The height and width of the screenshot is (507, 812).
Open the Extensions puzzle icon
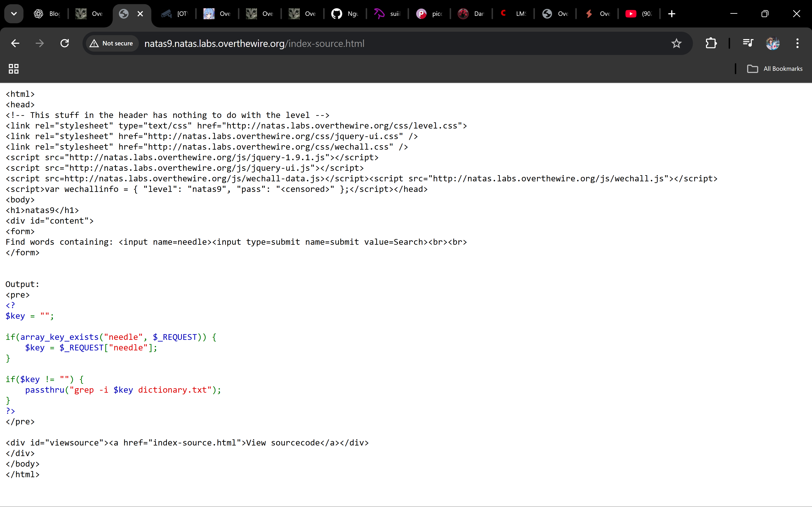pos(711,43)
